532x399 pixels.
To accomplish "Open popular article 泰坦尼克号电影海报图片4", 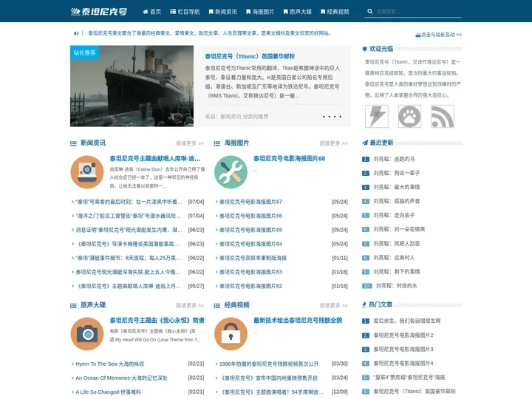I will pyautogui.click(x=403, y=364).
